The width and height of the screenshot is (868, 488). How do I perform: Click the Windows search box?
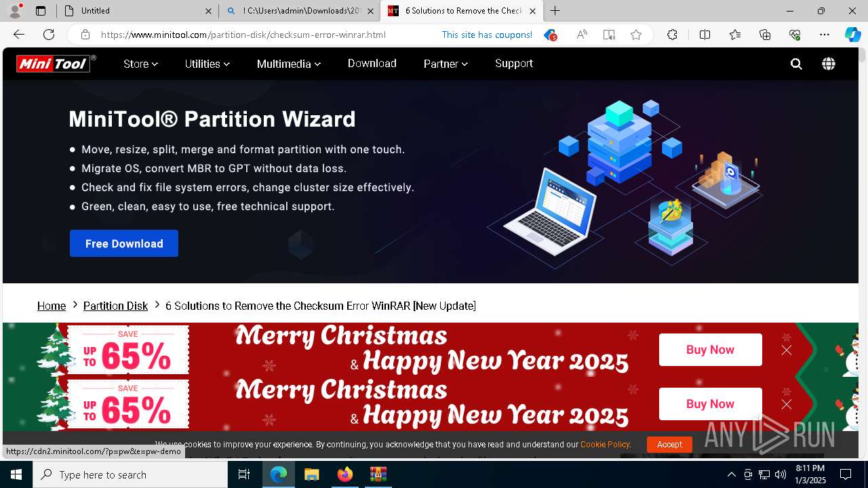pos(130,474)
